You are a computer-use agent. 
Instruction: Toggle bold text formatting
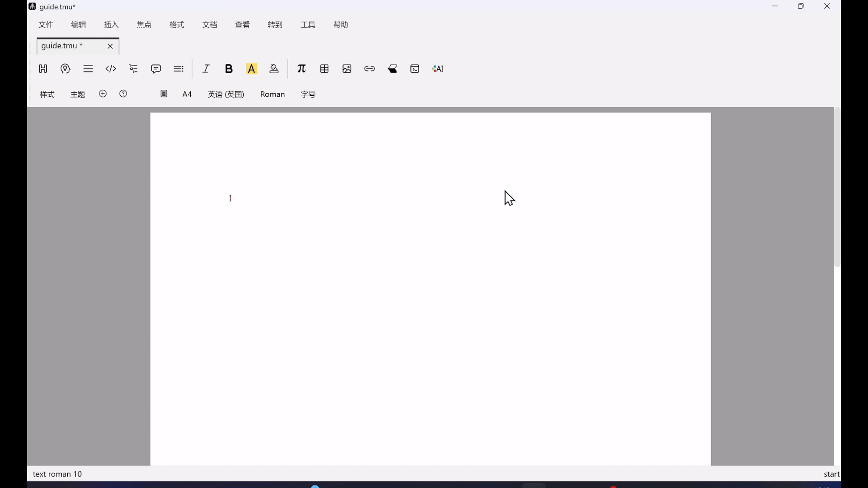click(x=229, y=69)
